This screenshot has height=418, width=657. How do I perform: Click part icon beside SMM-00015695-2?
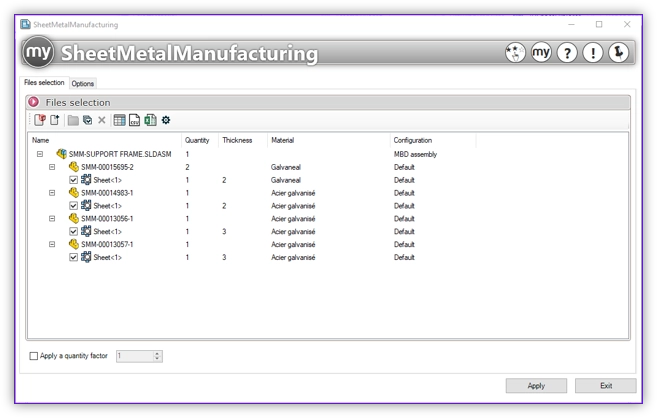(x=74, y=167)
